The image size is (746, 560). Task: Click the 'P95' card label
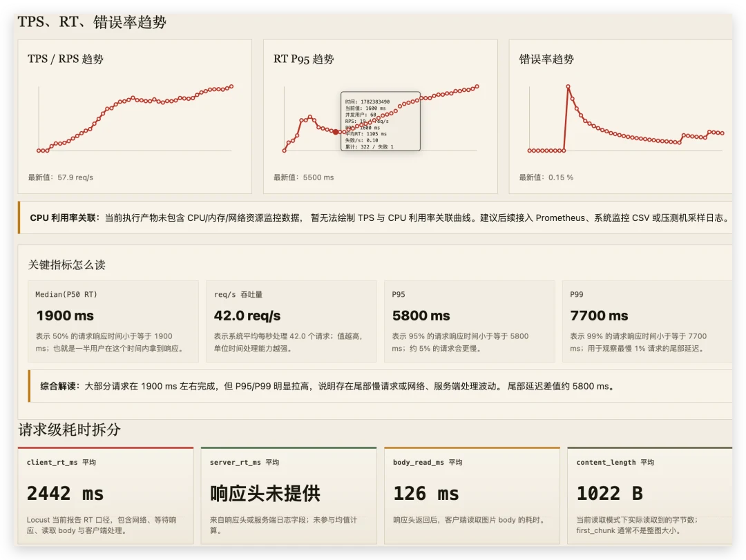[x=399, y=295]
